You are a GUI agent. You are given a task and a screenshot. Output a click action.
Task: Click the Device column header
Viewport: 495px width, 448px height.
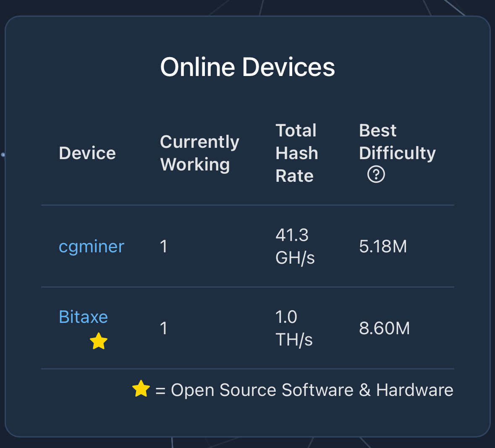[x=87, y=153]
